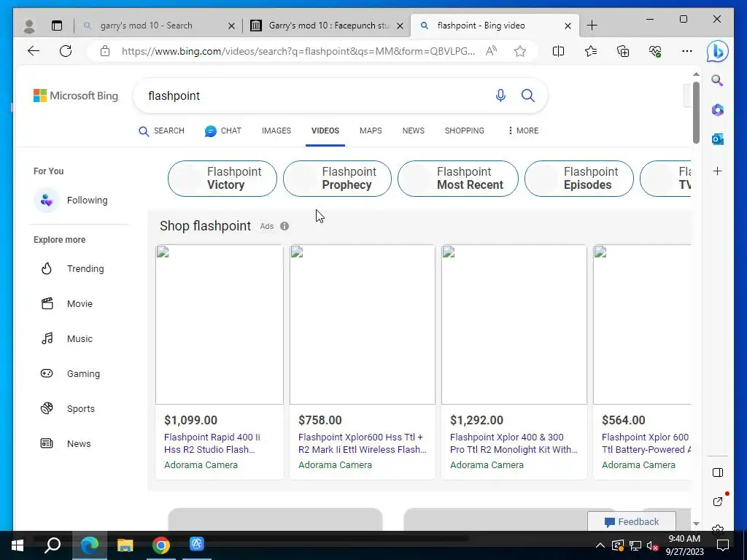This screenshot has width=747, height=560.
Task: Open the Favorites list icon
Action: coord(591,51)
